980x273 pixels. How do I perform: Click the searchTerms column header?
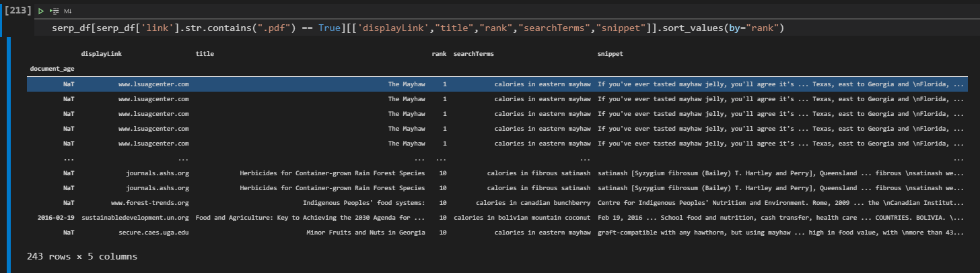[474, 53]
